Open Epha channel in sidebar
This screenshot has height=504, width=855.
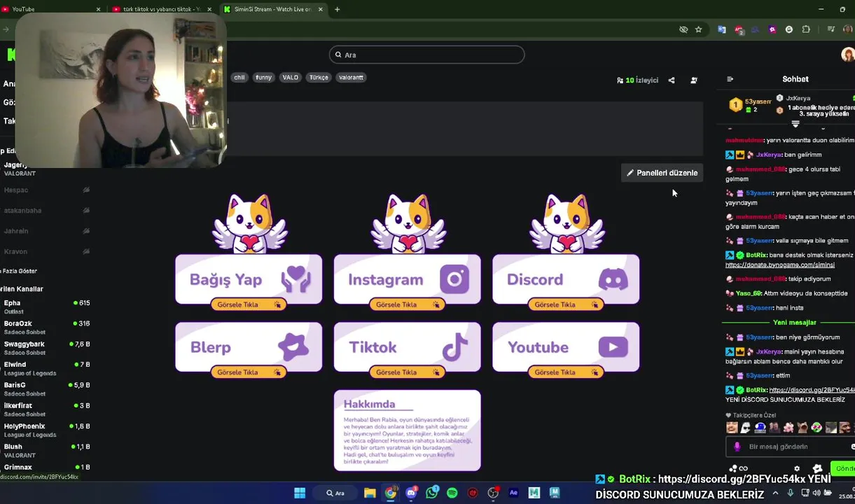pos(46,307)
